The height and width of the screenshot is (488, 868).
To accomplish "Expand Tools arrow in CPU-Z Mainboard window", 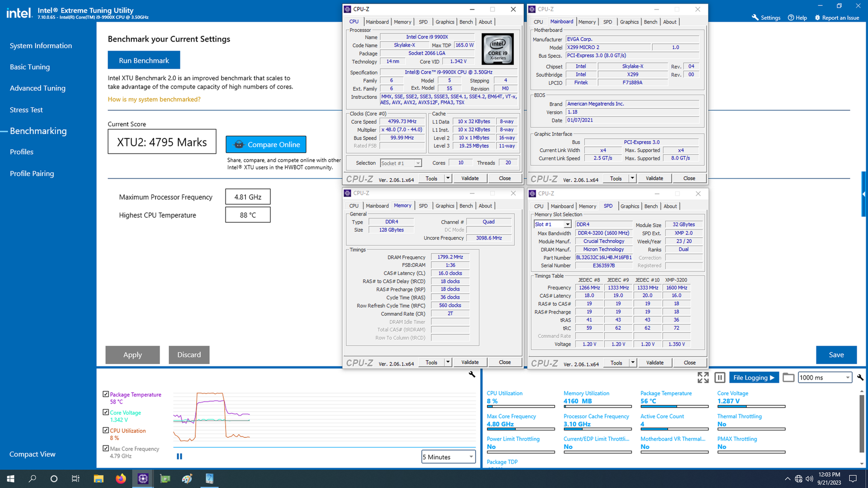I will 632,178.
